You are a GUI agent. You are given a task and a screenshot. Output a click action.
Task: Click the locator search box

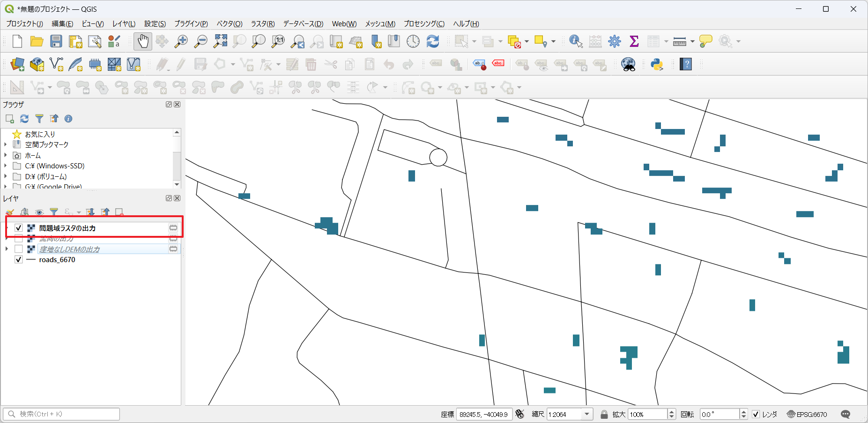click(61, 414)
